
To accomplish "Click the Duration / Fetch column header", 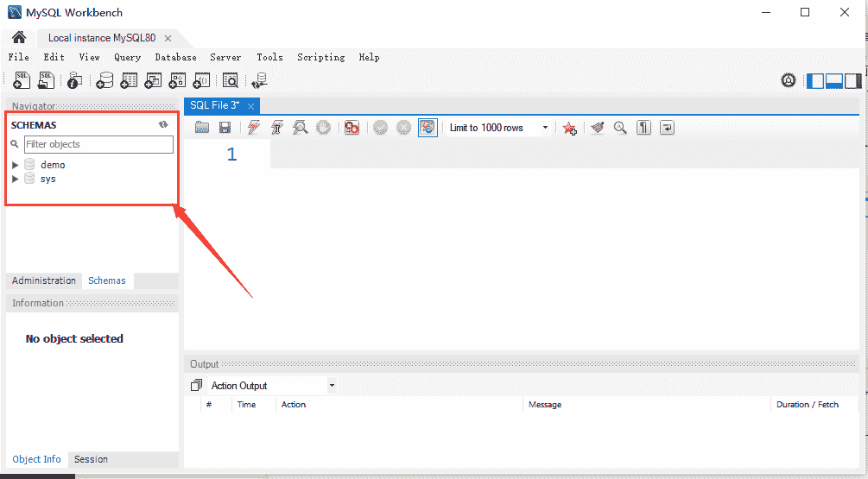I will pyautogui.click(x=807, y=404).
